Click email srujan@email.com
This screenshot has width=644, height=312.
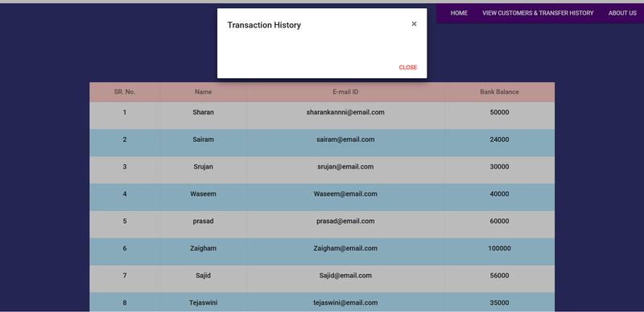click(345, 167)
